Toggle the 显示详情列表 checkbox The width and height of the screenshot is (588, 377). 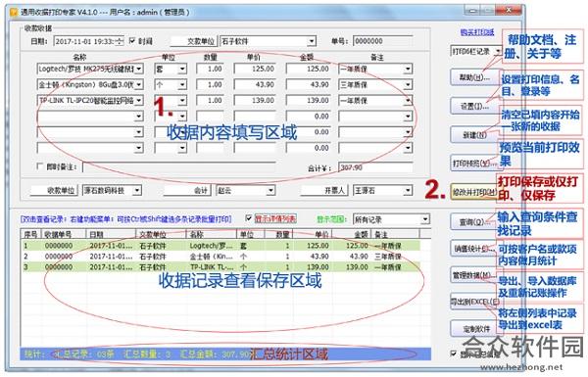coord(248,218)
